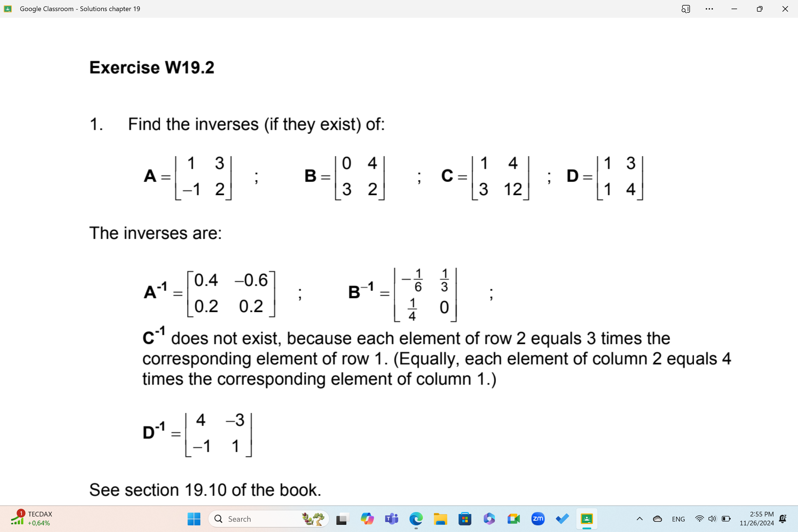The image size is (798, 532).
Task: Open Google Meet from taskbar
Action: click(514, 519)
